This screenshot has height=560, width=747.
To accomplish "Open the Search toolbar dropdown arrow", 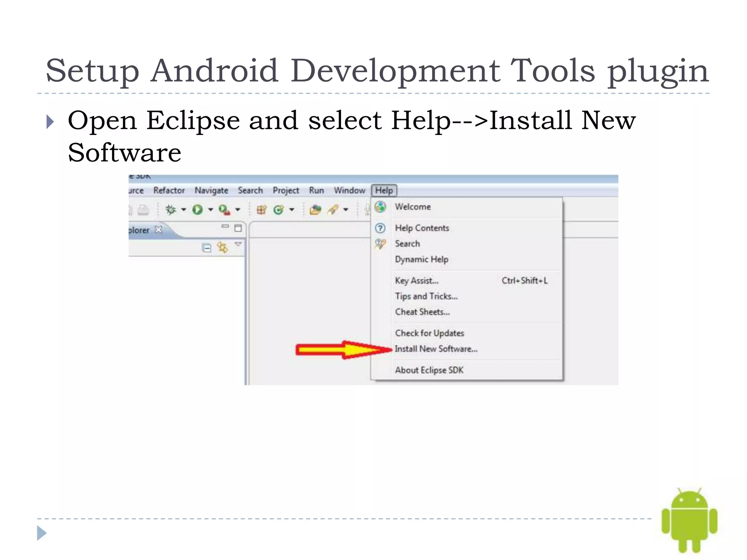I will click(x=346, y=209).
